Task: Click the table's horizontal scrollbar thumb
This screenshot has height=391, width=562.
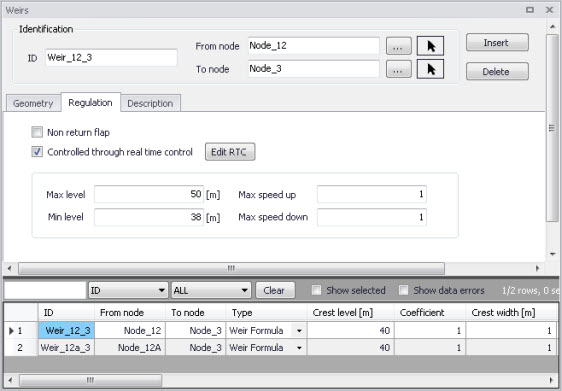Action: (90, 380)
